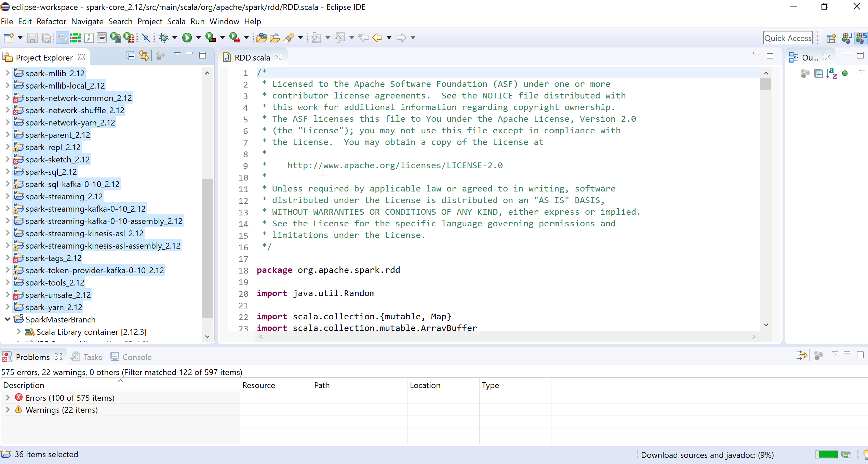Open the Refactor menu
The image size is (868, 464).
click(51, 21)
